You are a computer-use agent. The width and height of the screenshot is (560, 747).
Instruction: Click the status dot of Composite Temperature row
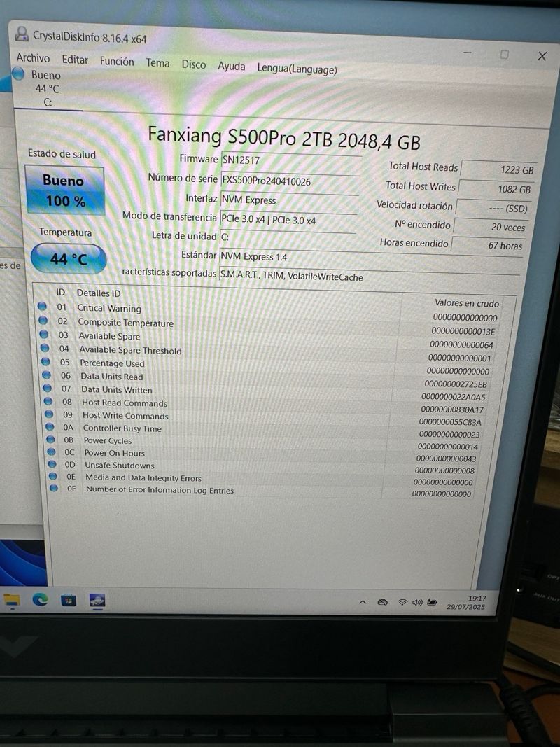click(43, 320)
